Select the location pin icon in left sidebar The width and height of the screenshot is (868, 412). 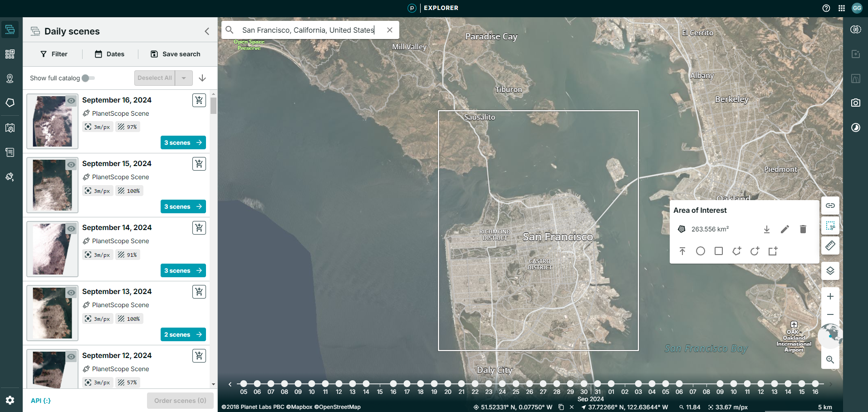click(x=10, y=78)
